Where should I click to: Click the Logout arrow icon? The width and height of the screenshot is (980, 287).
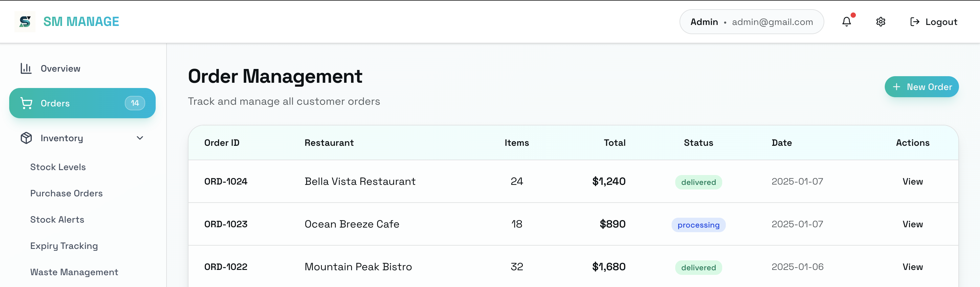tap(915, 22)
